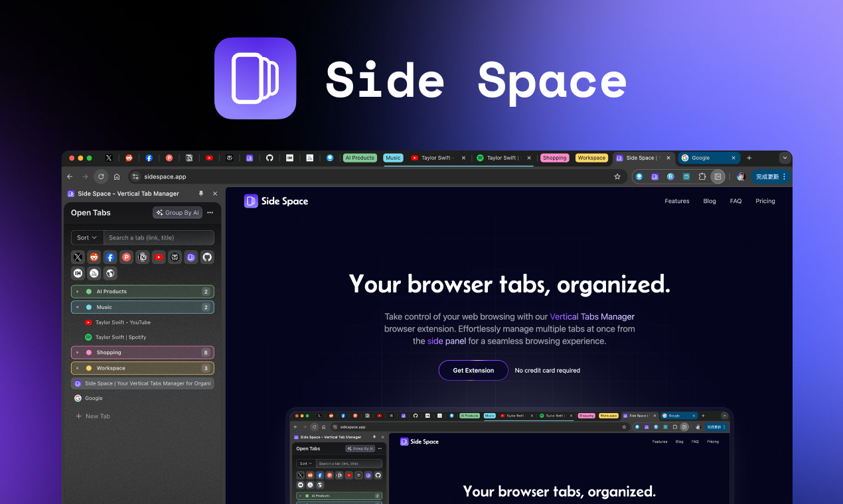This screenshot has width=843, height=504.
Task: Reload the page with the refresh icon
Action: [101, 176]
